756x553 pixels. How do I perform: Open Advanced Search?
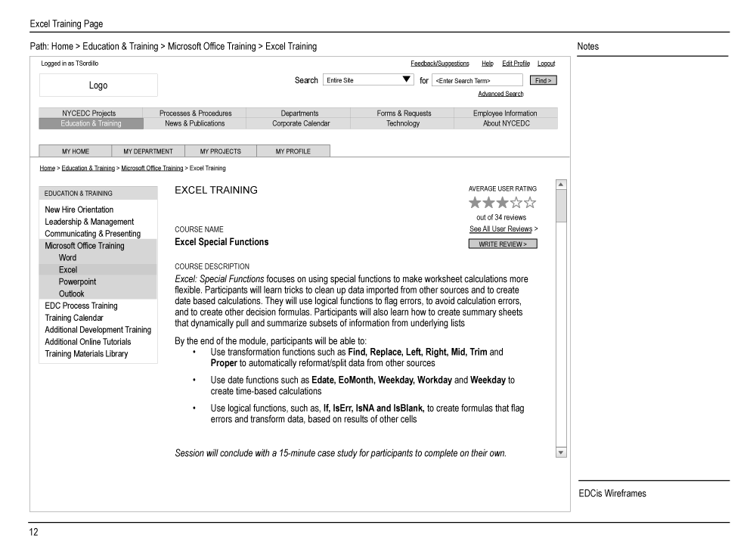(x=500, y=92)
